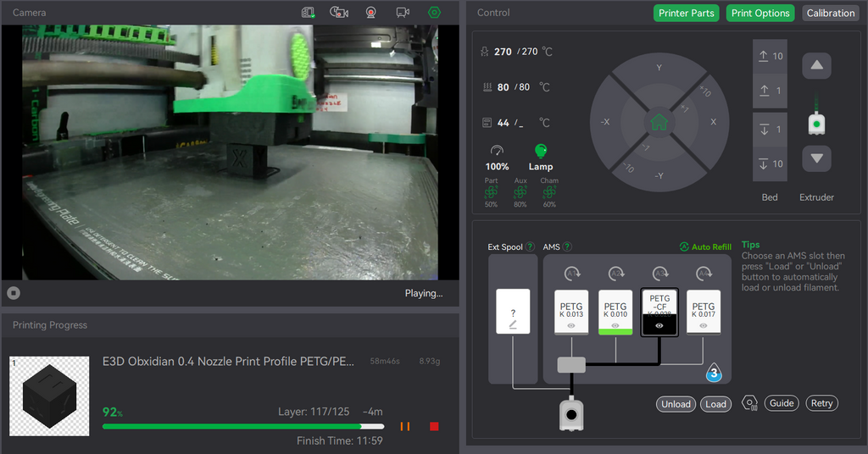Screen dimensions: 868x454
Task: Refresh AMS slot A4 filament info
Action: [704, 274]
